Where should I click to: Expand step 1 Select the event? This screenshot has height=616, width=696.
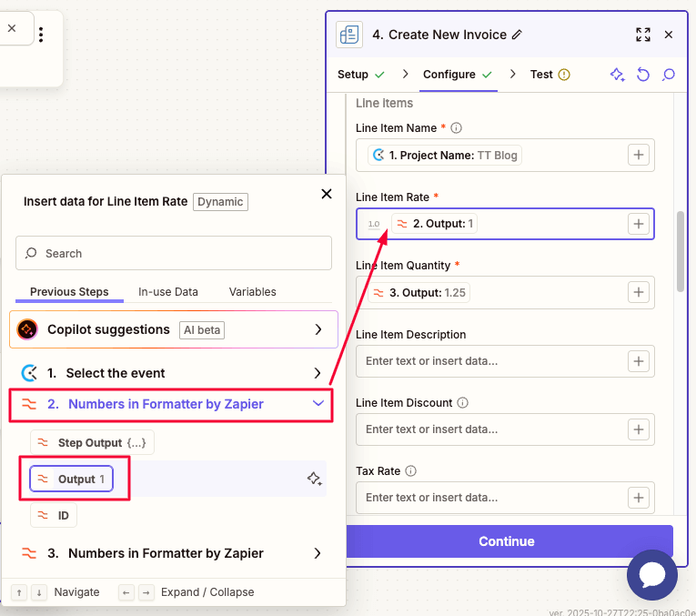[x=172, y=373]
